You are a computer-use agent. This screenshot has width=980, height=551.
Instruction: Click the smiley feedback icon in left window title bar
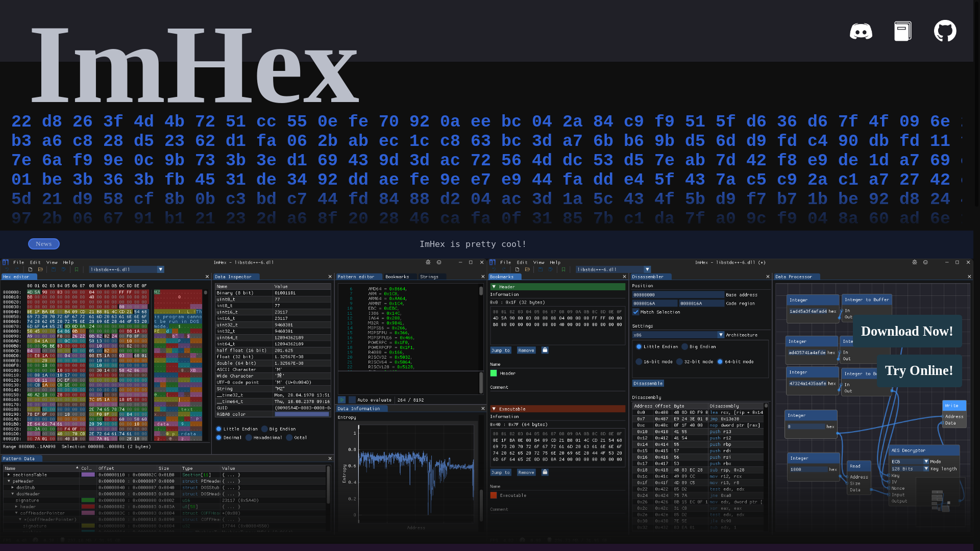pos(439,262)
